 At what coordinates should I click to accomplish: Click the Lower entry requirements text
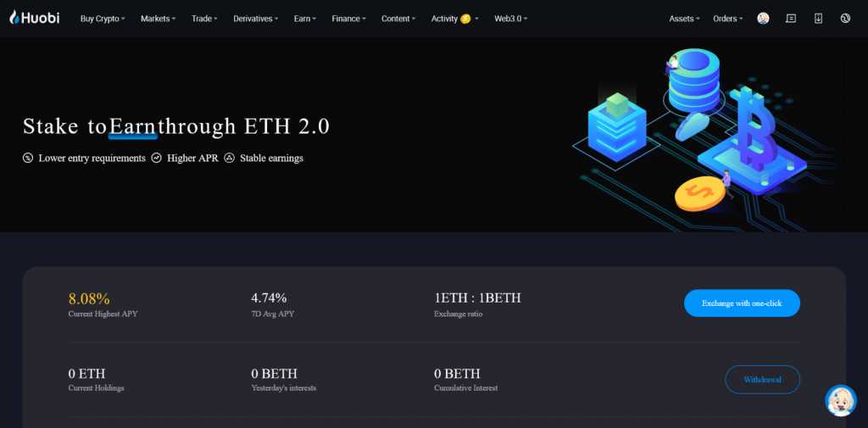[x=92, y=158]
